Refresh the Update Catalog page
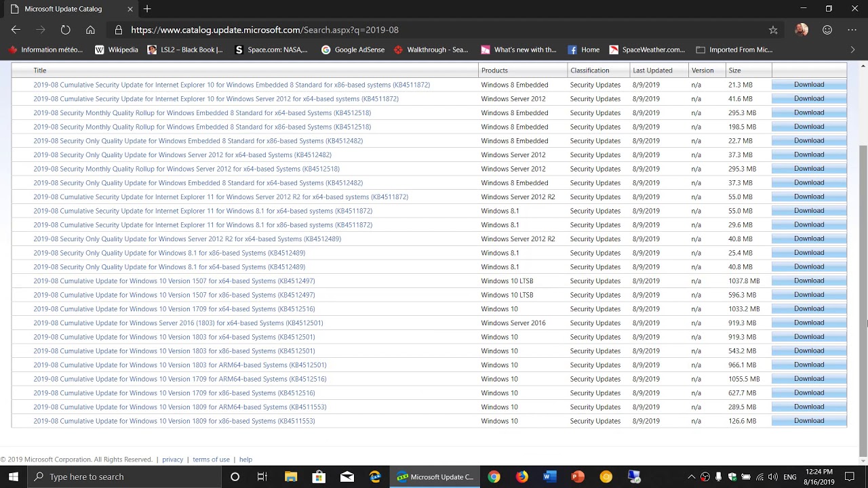Viewport: 868px width, 488px height. click(x=65, y=30)
